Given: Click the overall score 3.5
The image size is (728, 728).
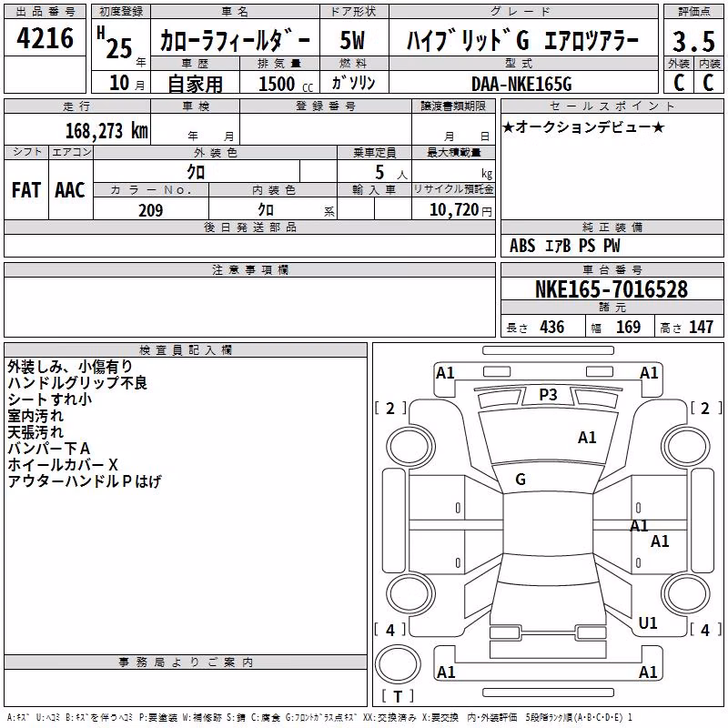Looking at the screenshot, I should point(693,41).
